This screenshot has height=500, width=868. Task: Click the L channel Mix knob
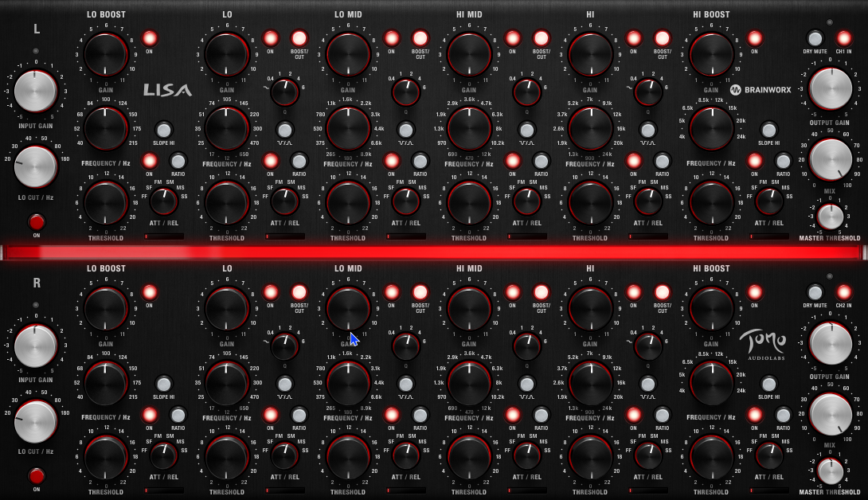(x=831, y=159)
